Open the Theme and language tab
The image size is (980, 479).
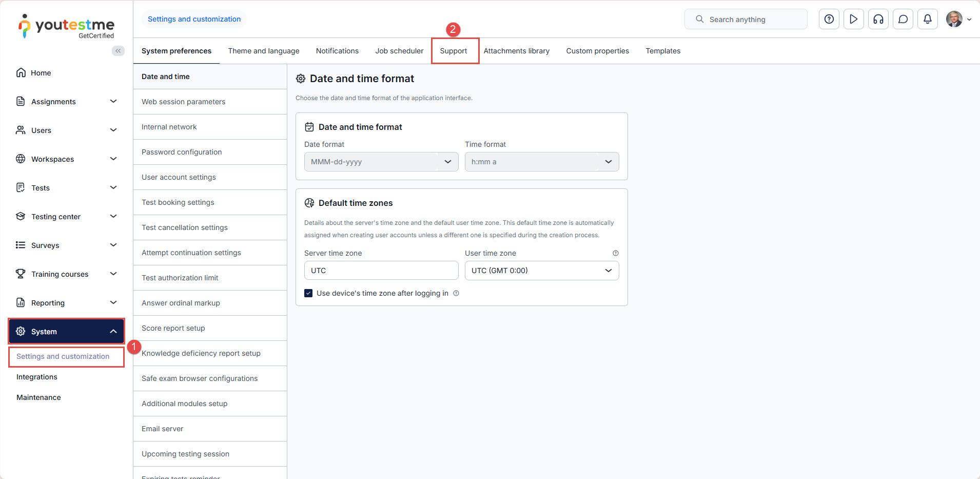coord(263,51)
